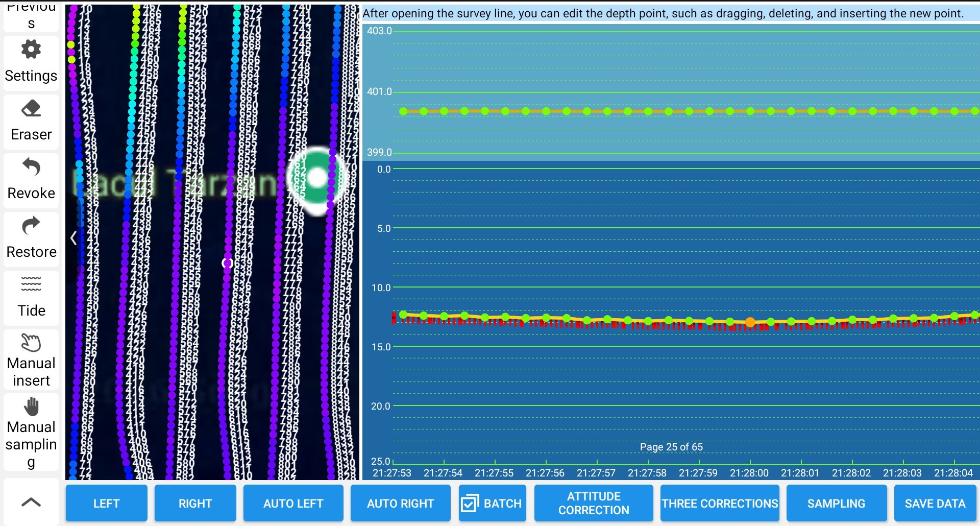Click the SAMPLING button

coord(836,504)
